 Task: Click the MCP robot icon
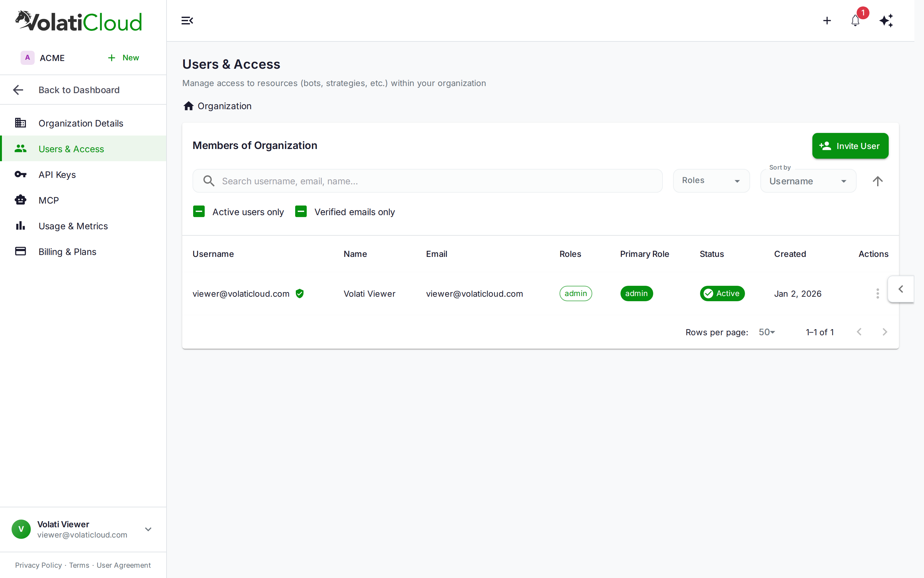(x=21, y=200)
